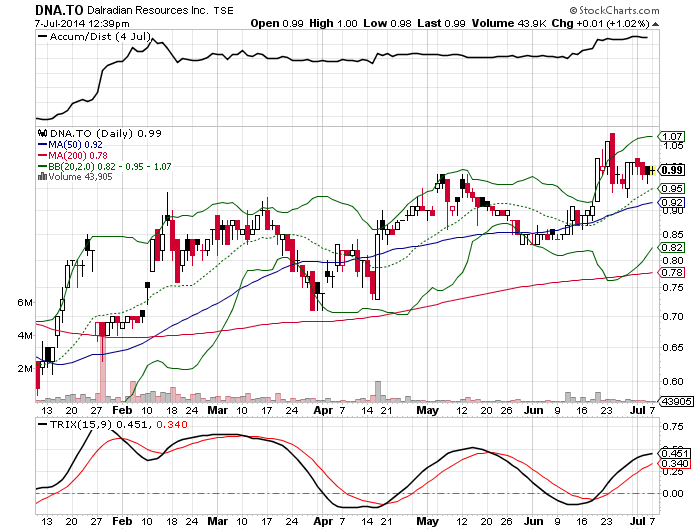Screen dimensions: 700x530
Task: Click the DNA.TO (Daily) candlestick legend icon
Action: 41,133
